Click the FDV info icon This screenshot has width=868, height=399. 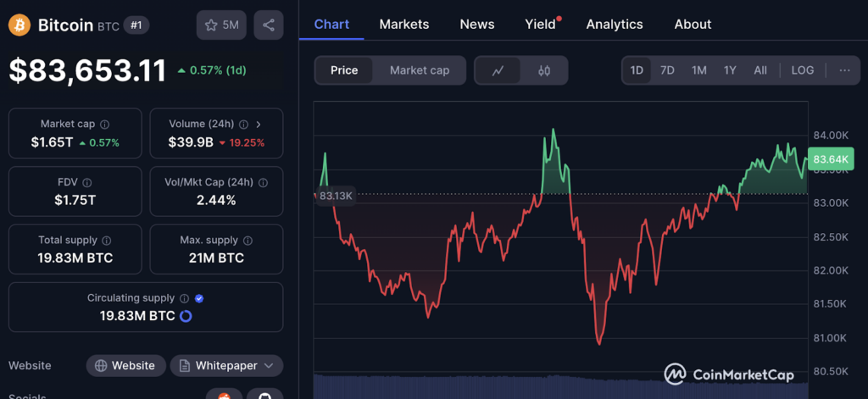pos(87,182)
